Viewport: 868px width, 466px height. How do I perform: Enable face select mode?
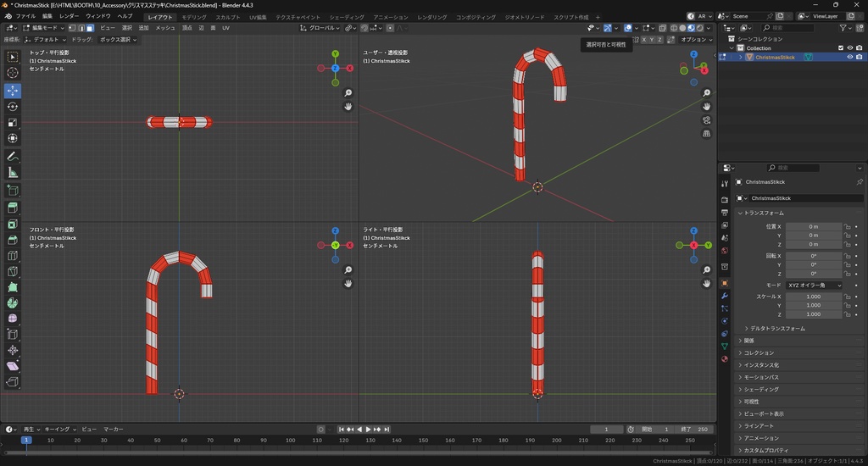point(90,28)
